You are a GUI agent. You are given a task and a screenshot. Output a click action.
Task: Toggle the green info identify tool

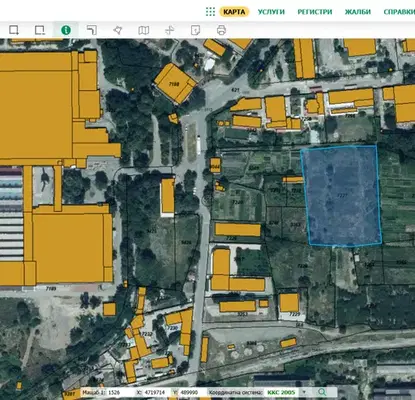(x=66, y=30)
